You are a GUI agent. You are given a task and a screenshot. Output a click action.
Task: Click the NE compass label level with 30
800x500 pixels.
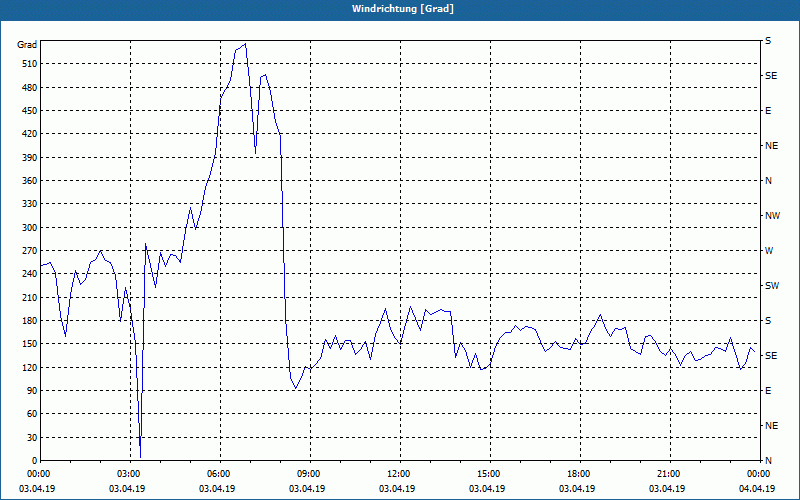pyautogui.click(x=771, y=426)
